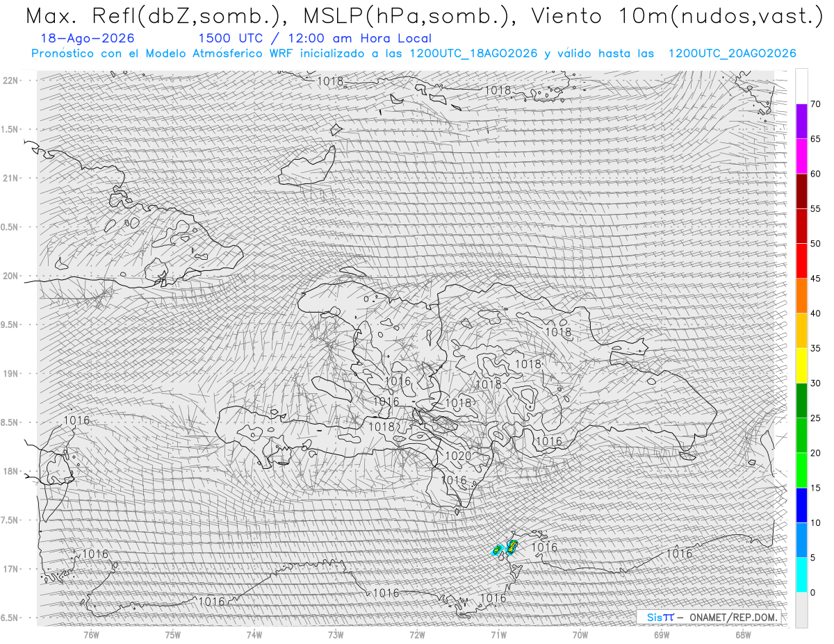Screen dimensions: 834x644
Task: Click the yellow 30–35 dBZ swatch
Action: (x=801, y=365)
